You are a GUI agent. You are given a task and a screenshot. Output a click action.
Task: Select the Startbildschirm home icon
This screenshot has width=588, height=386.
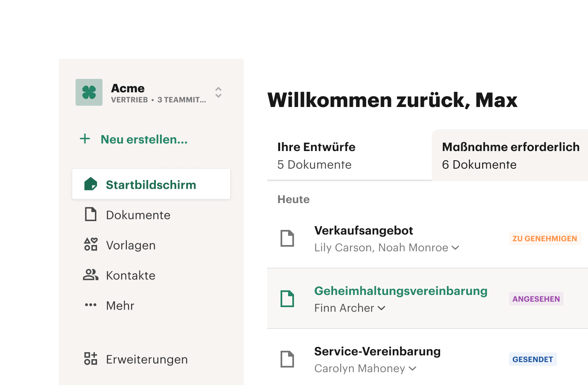(91, 184)
